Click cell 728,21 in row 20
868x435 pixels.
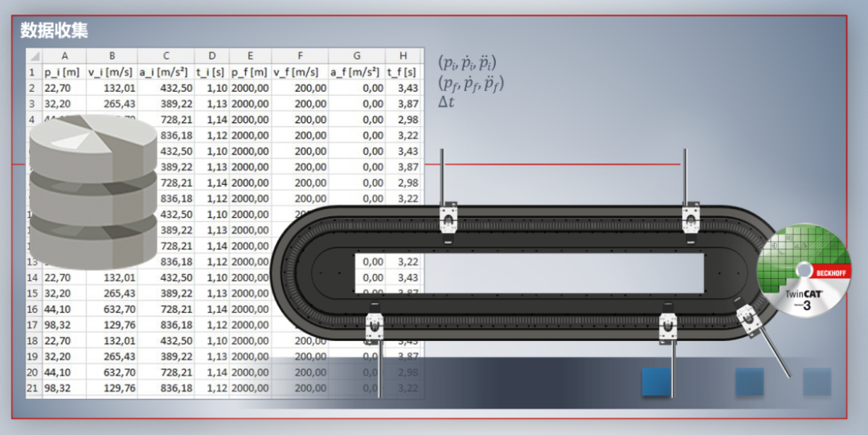[166, 371]
